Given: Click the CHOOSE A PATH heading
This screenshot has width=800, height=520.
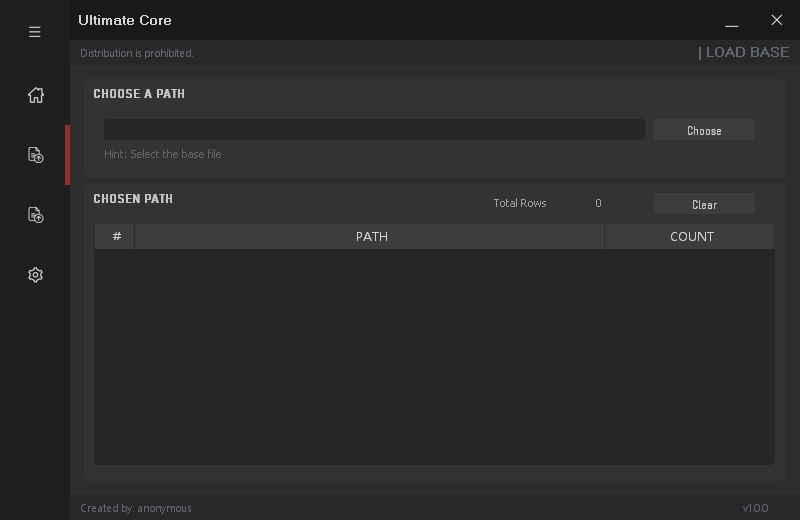Looking at the screenshot, I should point(139,94).
